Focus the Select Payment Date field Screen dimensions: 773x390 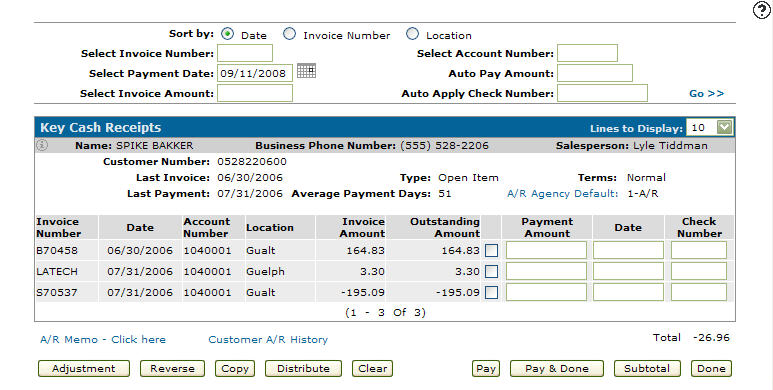[255, 73]
